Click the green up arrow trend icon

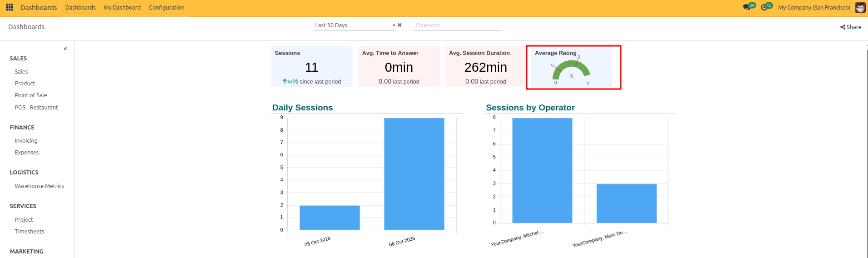pyautogui.click(x=284, y=81)
